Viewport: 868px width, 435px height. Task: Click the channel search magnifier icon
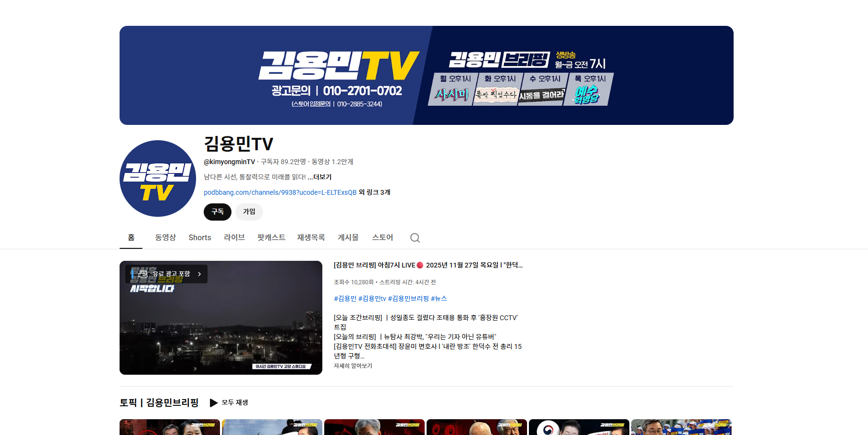coord(415,238)
